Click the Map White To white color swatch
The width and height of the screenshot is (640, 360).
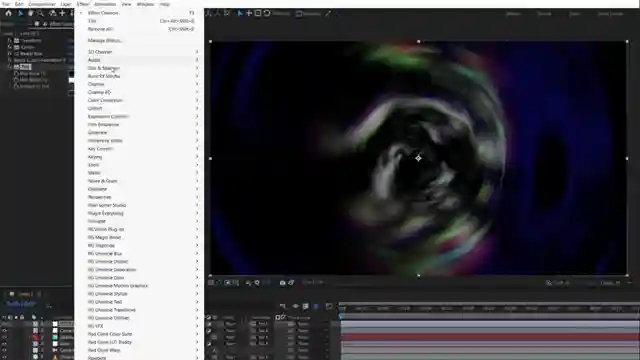pyautogui.click(x=71, y=80)
